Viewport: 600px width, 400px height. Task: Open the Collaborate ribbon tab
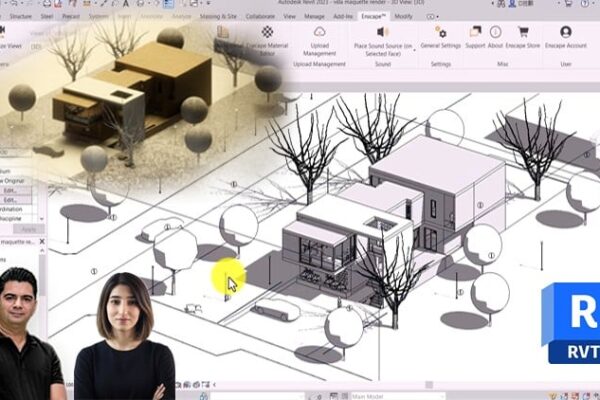click(260, 16)
